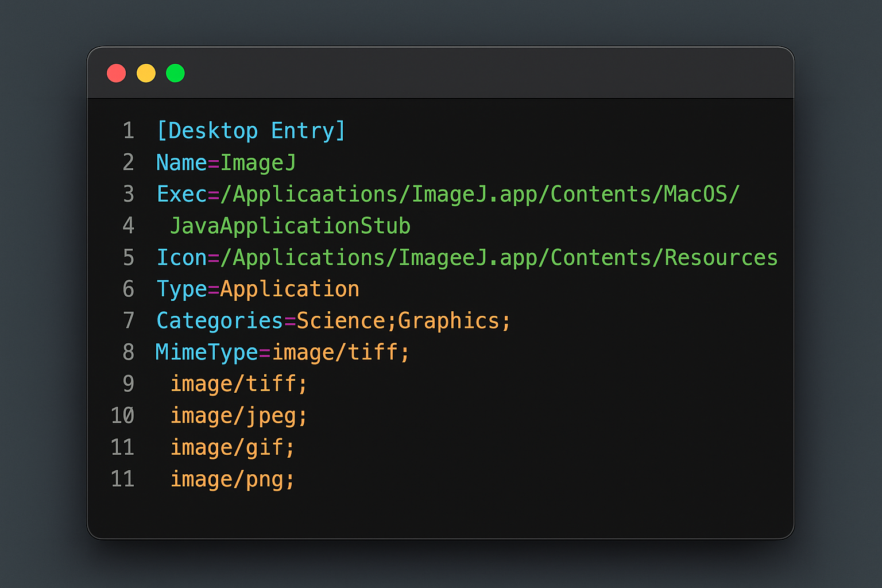
Task: Click line number 5 in the gutter
Action: [129, 257]
